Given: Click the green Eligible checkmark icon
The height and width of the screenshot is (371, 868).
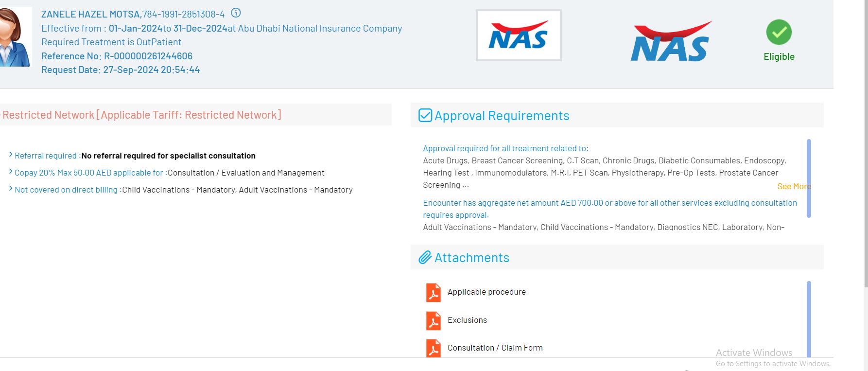Looking at the screenshot, I should pyautogui.click(x=779, y=32).
